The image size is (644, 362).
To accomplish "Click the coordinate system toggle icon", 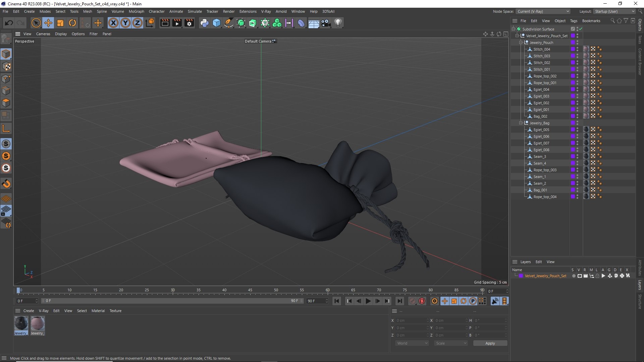I will 150,23.
